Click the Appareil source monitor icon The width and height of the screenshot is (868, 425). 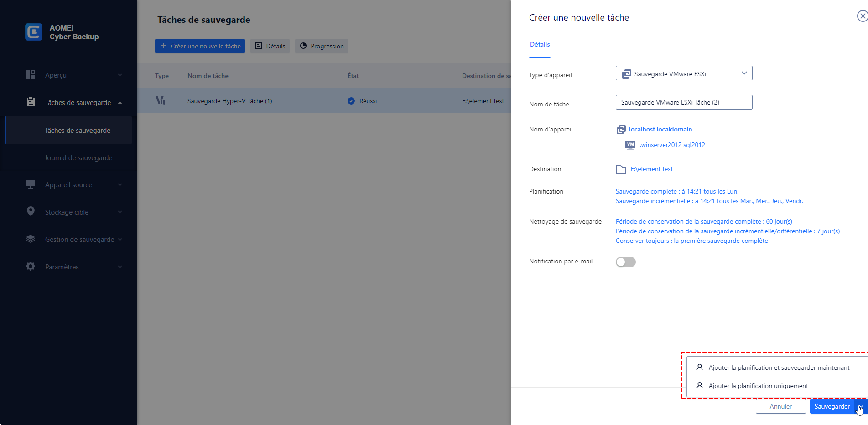(31, 184)
